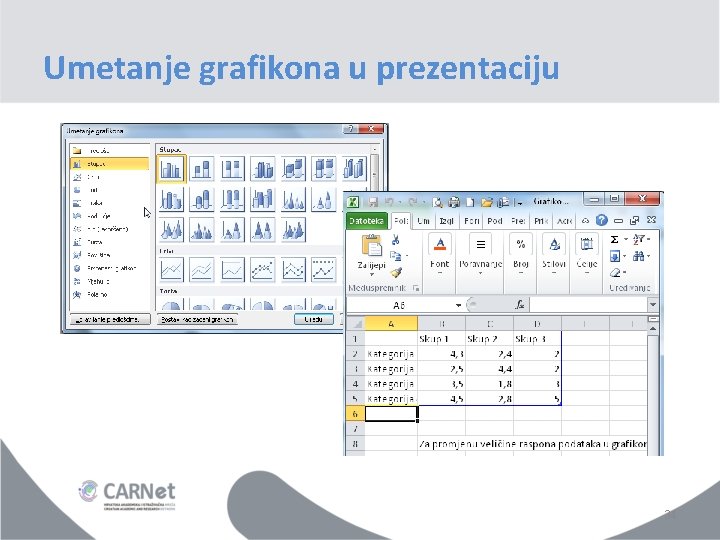Open the Acr (Acrobat) ribbon tab

[564, 221]
